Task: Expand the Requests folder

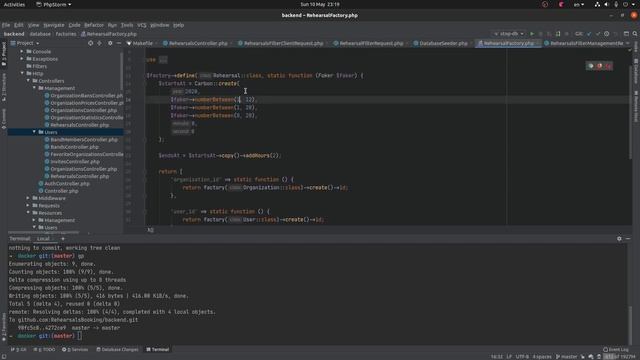Action: pyautogui.click(x=28, y=206)
